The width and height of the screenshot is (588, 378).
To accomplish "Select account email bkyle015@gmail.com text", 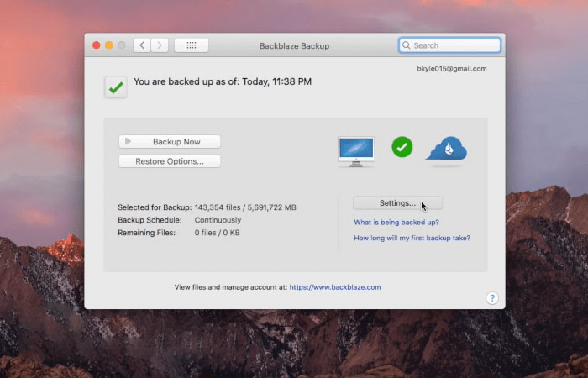I will click(x=452, y=69).
